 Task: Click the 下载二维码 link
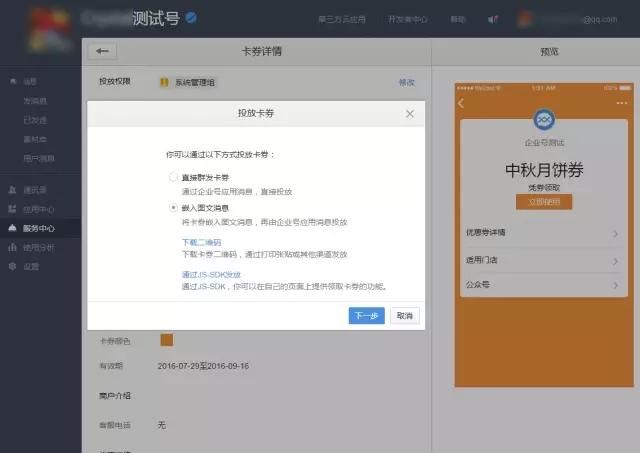(x=201, y=243)
